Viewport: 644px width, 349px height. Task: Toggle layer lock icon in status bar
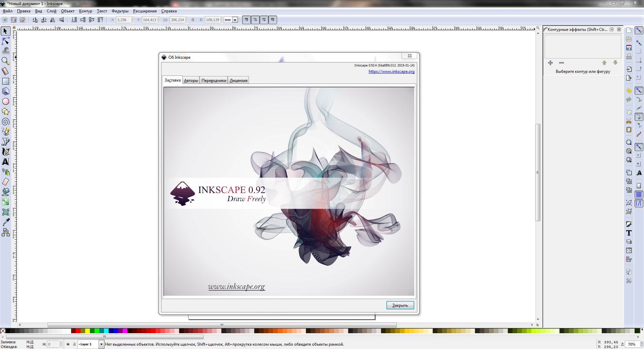click(74, 344)
